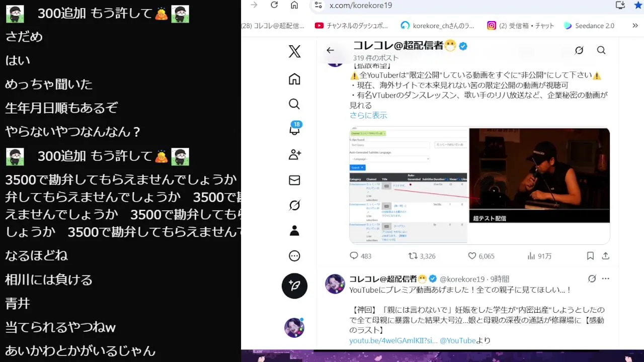Open the korekore_chさんのラ bookmark

tap(438, 26)
